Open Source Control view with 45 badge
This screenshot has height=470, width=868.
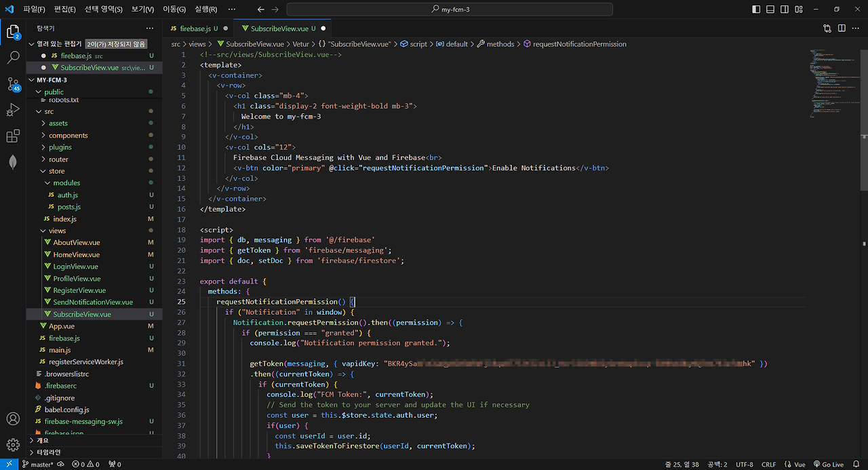pyautogui.click(x=13, y=84)
